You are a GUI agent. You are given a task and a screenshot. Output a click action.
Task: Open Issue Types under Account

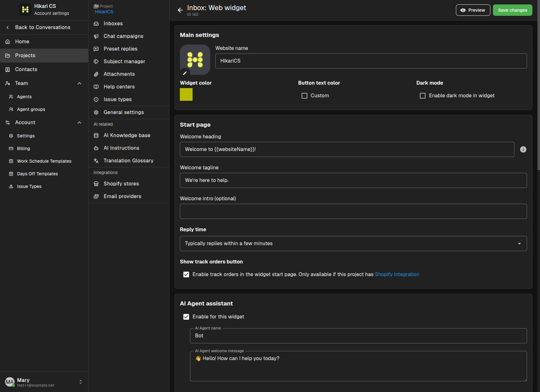pos(44,186)
